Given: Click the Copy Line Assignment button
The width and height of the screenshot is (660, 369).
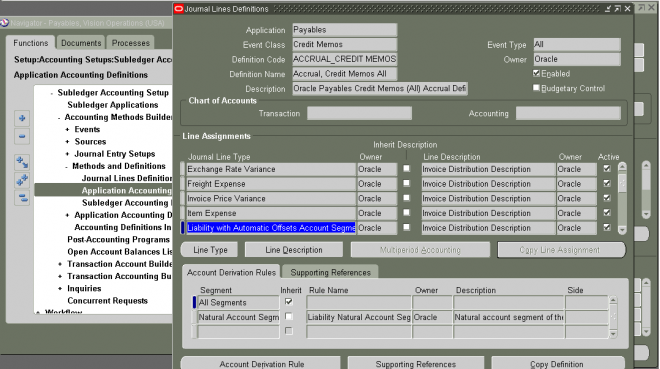Looking at the screenshot, I should pyautogui.click(x=561, y=250).
